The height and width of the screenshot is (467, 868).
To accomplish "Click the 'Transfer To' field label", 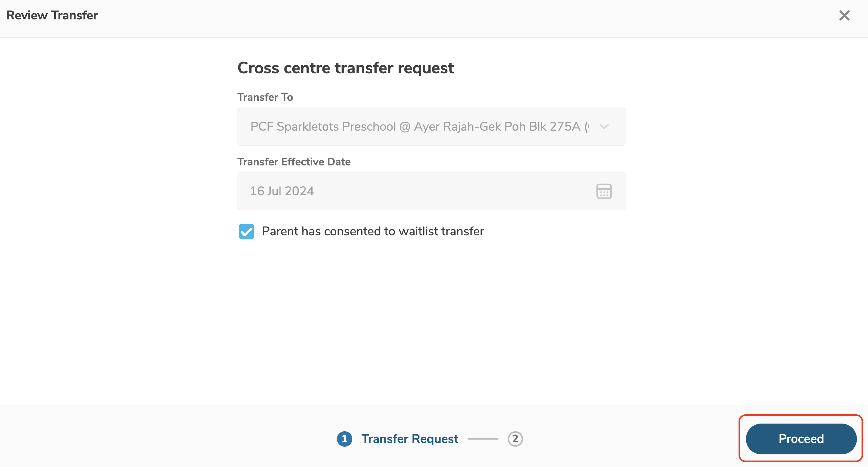I will coord(265,97).
